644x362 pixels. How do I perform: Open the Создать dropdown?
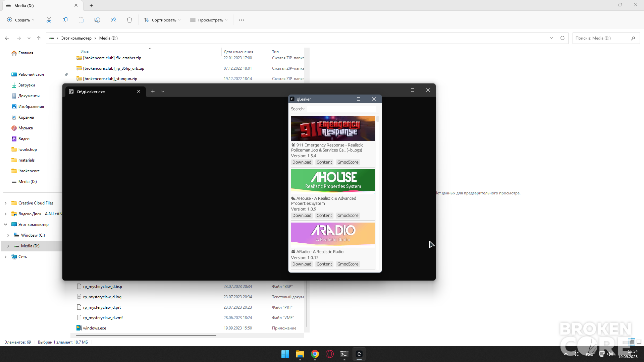coord(21,20)
